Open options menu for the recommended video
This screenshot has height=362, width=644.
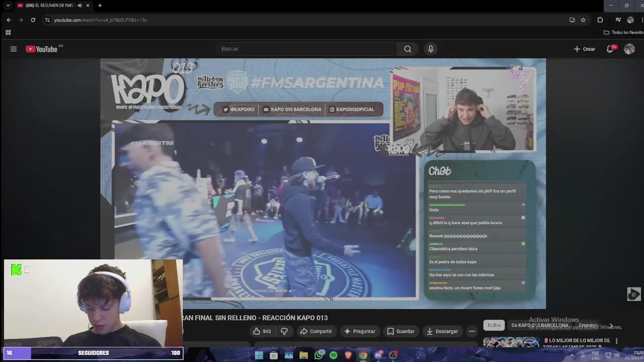(x=616, y=341)
